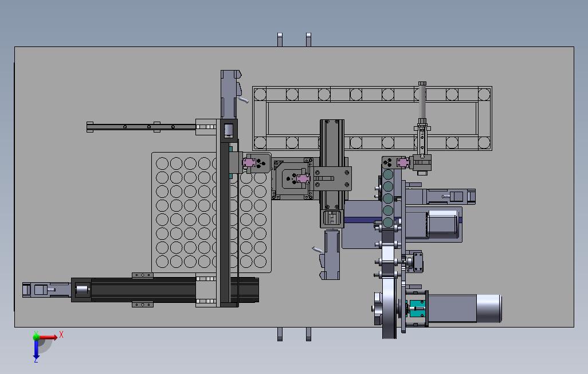Select the rectangular roller conveyor frame

pyautogui.click(x=372, y=118)
